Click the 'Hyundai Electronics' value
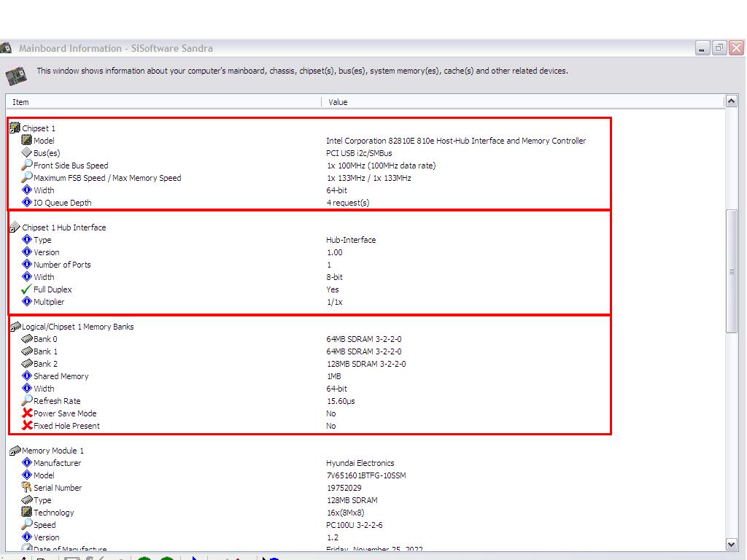This screenshot has width=747, height=560. click(x=360, y=463)
